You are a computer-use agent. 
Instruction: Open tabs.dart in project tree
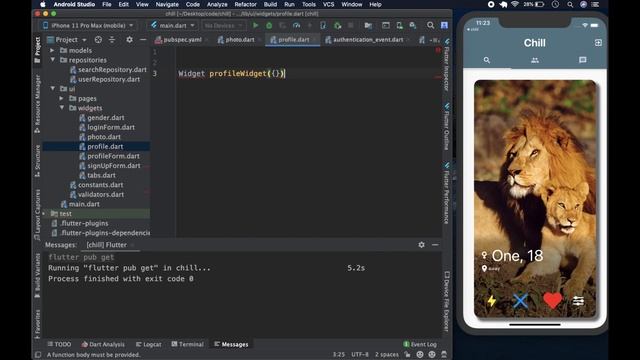[x=101, y=175]
